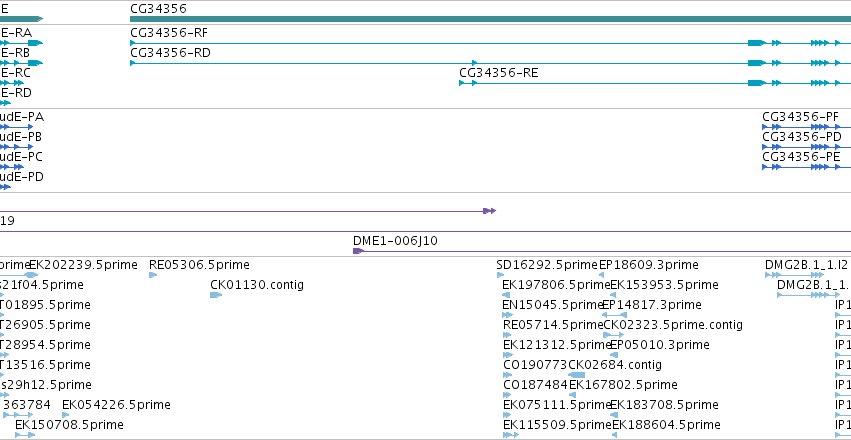Open the CG34356-PD protein label
This screenshot has width=851, height=440.
pyautogui.click(x=802, y=137)
